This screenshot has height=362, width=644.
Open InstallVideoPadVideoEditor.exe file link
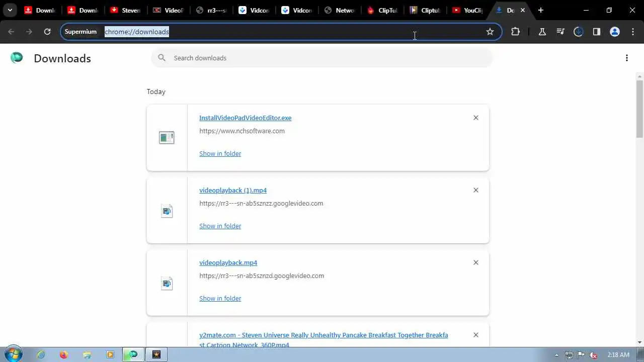pos(246,118)
